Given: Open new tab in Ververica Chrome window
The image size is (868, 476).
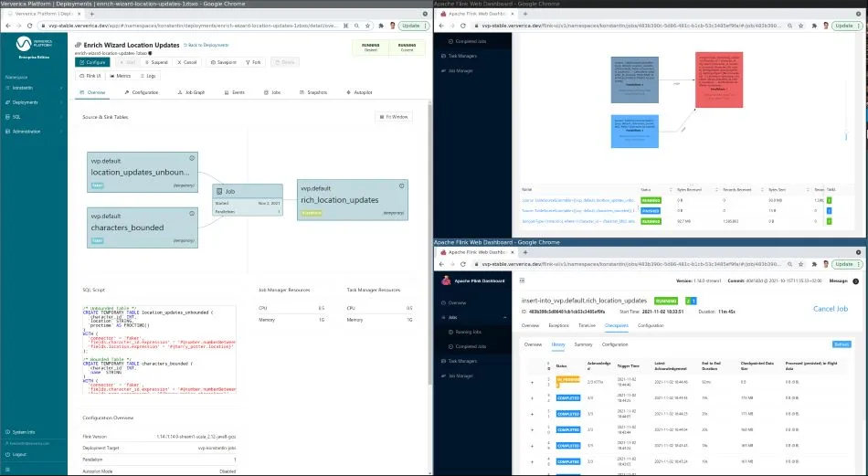Looking at the screenshot, I should tap(92, 14).
